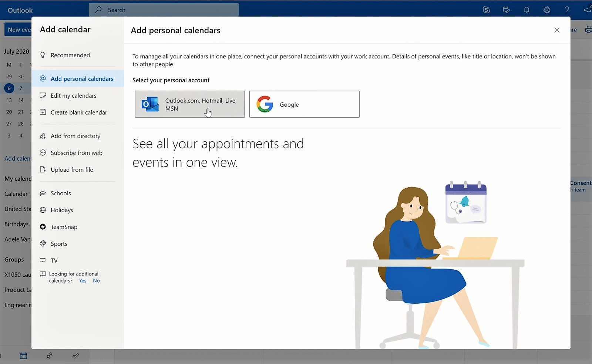
Task: Open the Recommended section
Action: pyautogui.click(x=70, y=55)
